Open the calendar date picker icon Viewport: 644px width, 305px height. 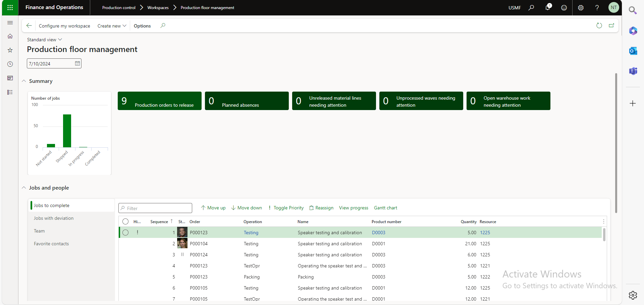[77, 63]
